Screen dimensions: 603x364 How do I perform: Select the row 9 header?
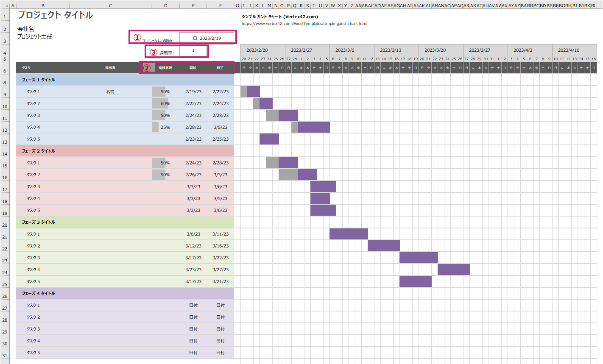tap(5, 94)
